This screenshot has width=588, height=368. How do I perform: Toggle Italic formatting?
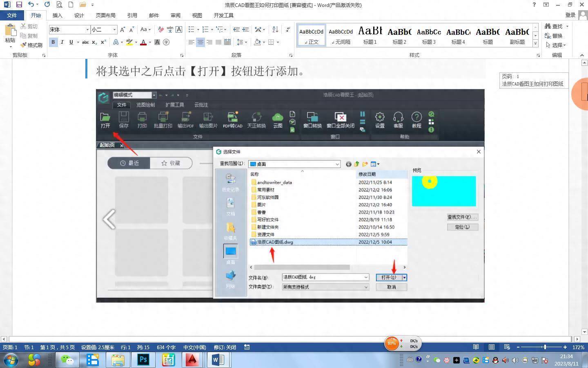[x=62, y=42]
